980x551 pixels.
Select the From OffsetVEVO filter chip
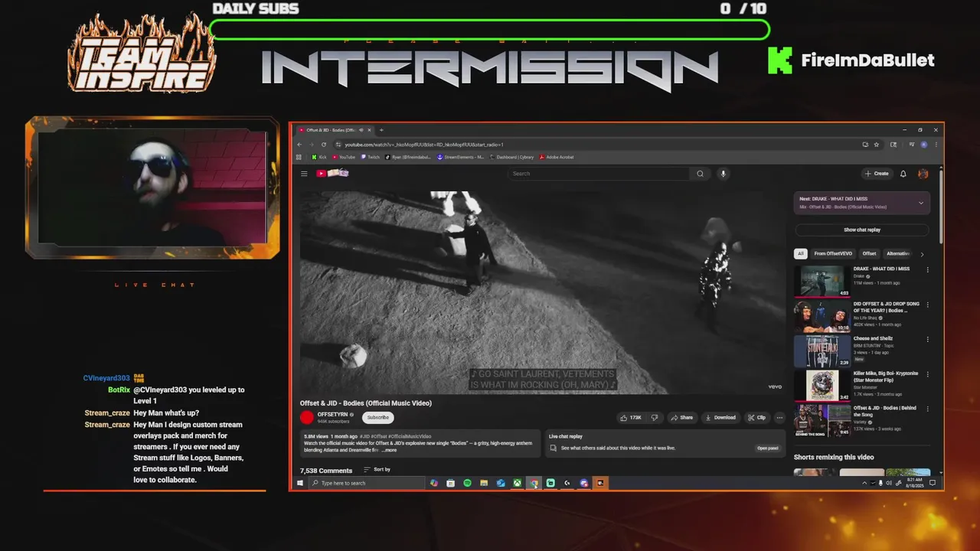pos(834,253)
